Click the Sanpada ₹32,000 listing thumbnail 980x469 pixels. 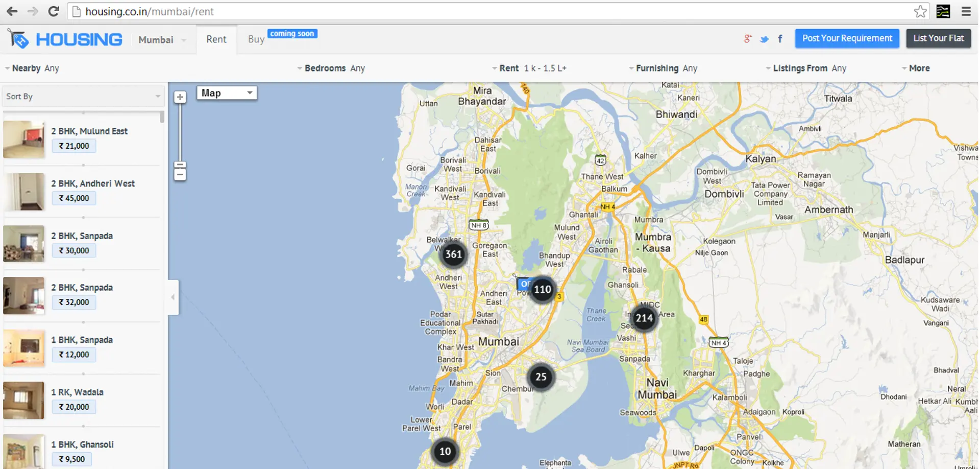(24, 296)
